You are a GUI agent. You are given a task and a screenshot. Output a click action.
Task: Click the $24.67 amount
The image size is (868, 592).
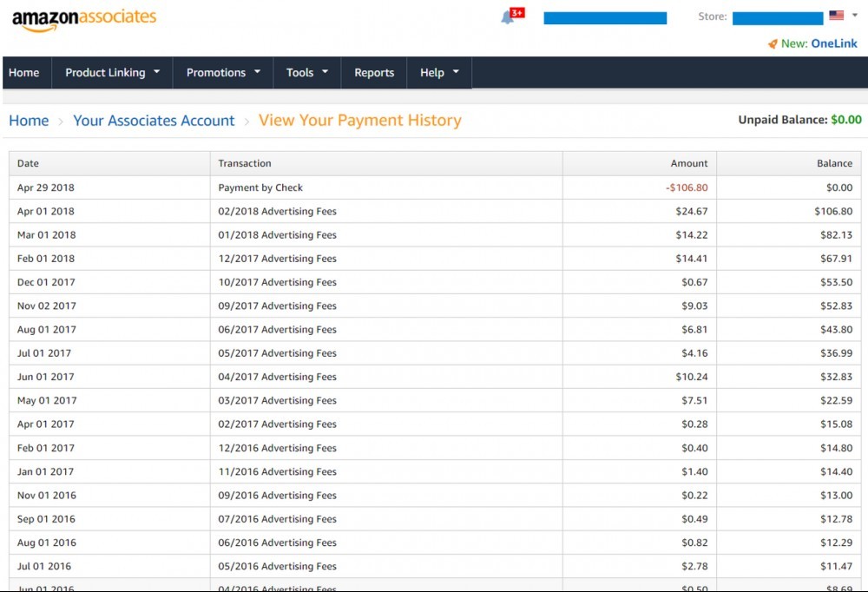coord(692,212)
